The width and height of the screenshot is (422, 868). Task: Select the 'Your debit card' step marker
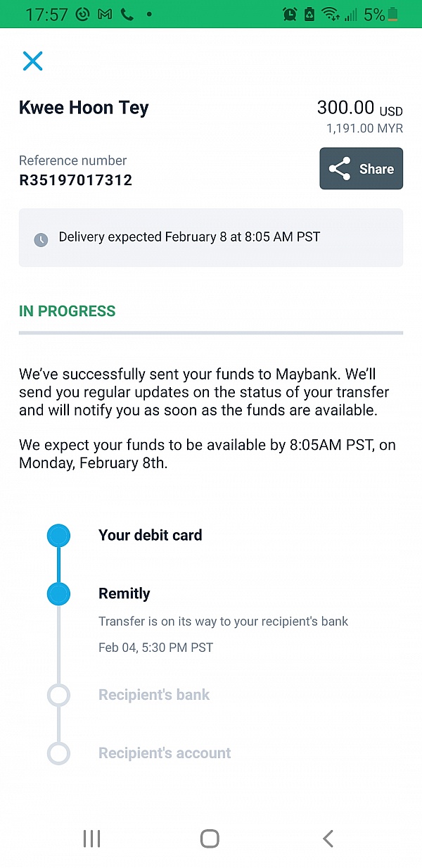pos(58,536)
